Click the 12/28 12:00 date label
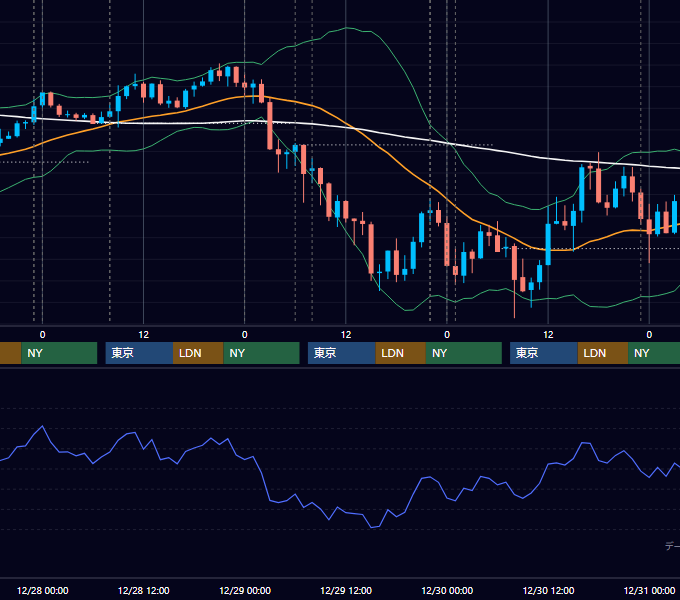Viewport: 680px width, 600px height. point(144,590)
